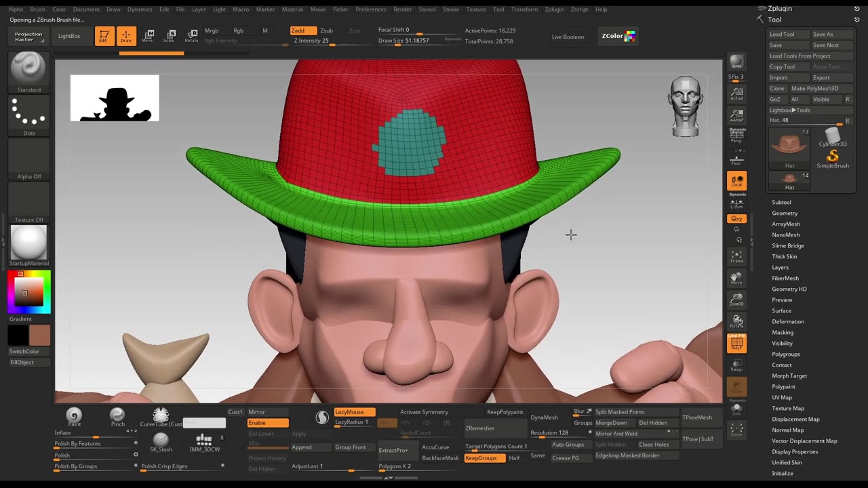Expand the Subtool palette section
868x488 pixels.
click(781, 202)
